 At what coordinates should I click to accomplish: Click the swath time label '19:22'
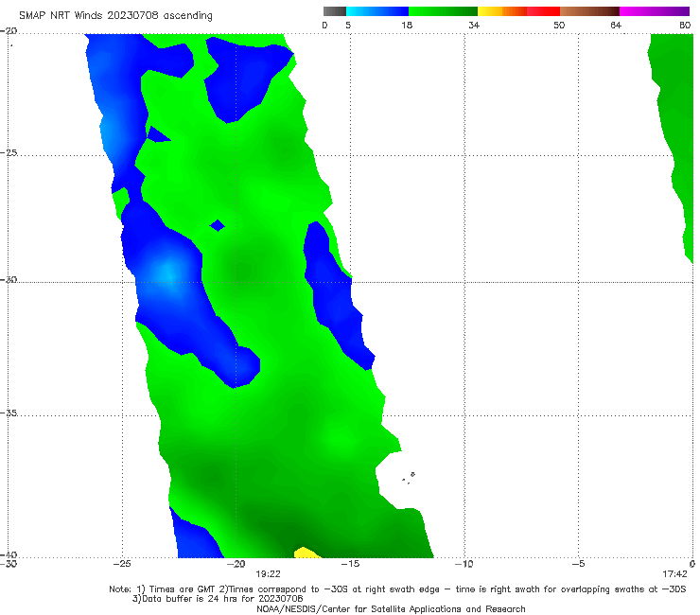pyautogui.click(x=268, y=574)
